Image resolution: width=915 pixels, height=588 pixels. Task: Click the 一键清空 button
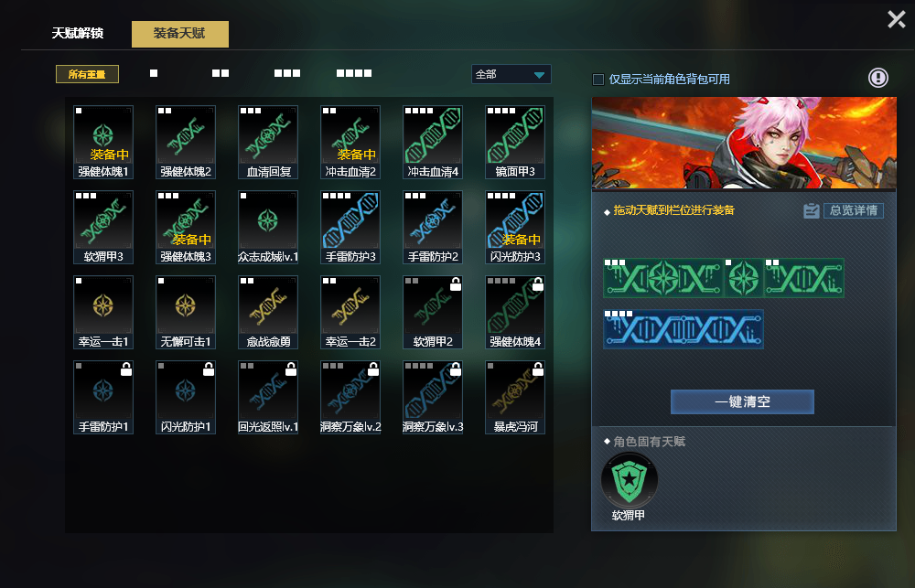pyautogui.click(x=742, y=402)
